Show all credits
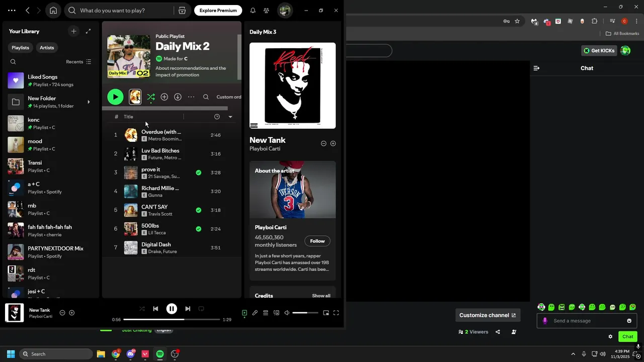The width and height of the screenshot is (644, 362). pos(321,296)
